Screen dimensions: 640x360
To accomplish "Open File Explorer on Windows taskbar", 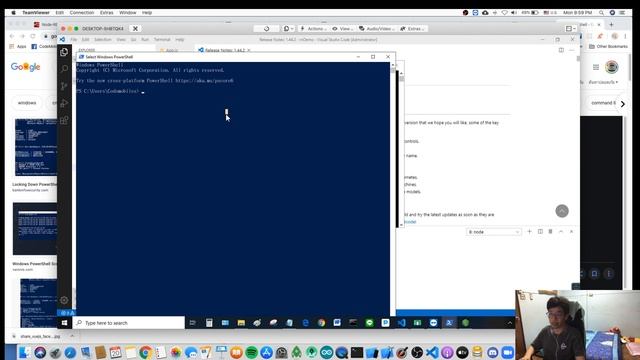I will click(241, 323).
